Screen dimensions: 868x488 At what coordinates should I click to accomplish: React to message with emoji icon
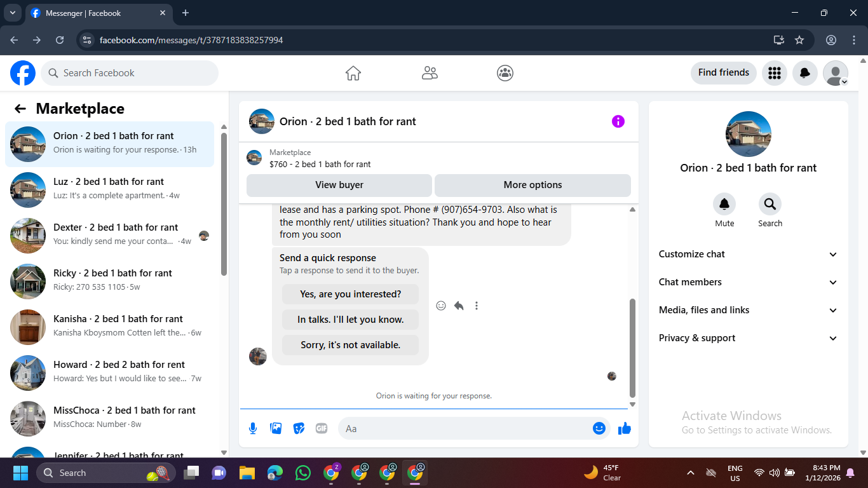(x=441, y=306)
